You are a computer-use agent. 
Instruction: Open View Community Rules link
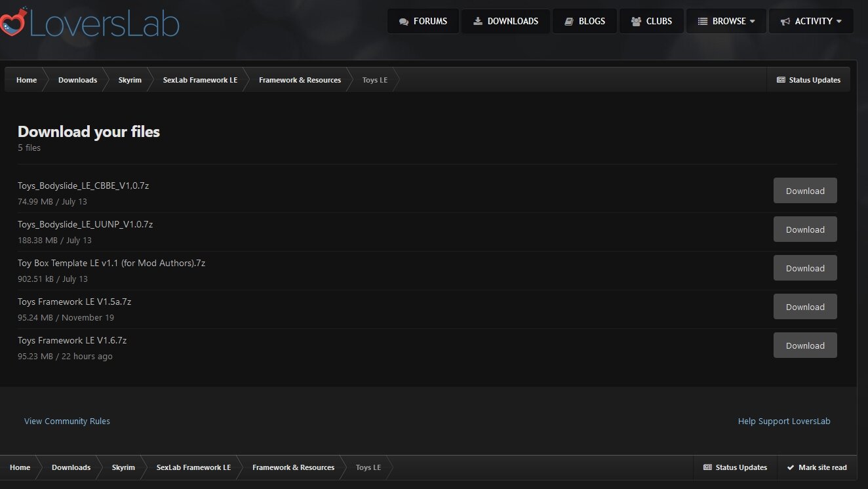[x=67, y=421]
